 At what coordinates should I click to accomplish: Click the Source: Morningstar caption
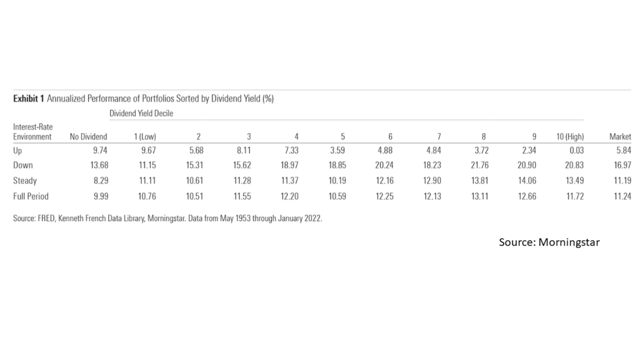click(549, 242)
